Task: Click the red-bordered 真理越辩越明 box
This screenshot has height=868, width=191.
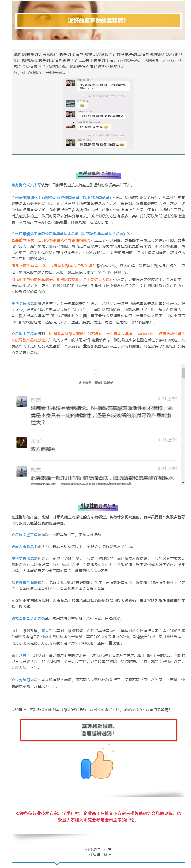Action: (x=98, y=729)
